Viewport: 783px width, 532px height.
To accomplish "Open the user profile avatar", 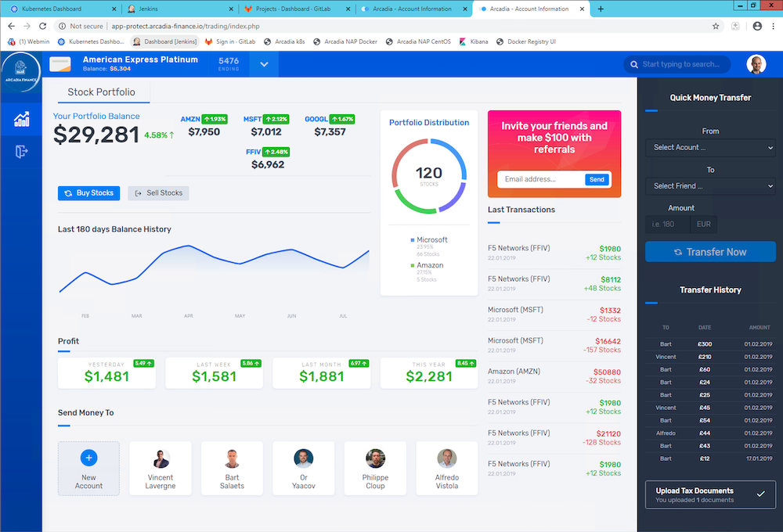I will (x=756, y=64).
